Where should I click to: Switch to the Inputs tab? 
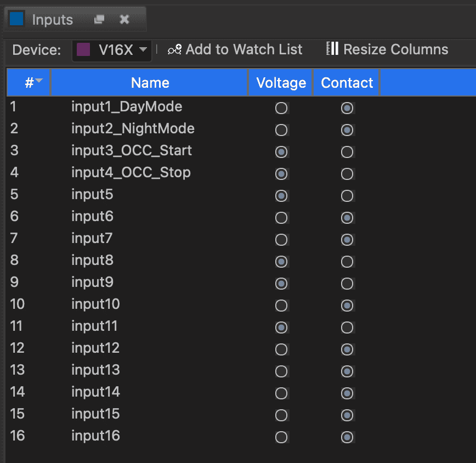pos(52,20)
